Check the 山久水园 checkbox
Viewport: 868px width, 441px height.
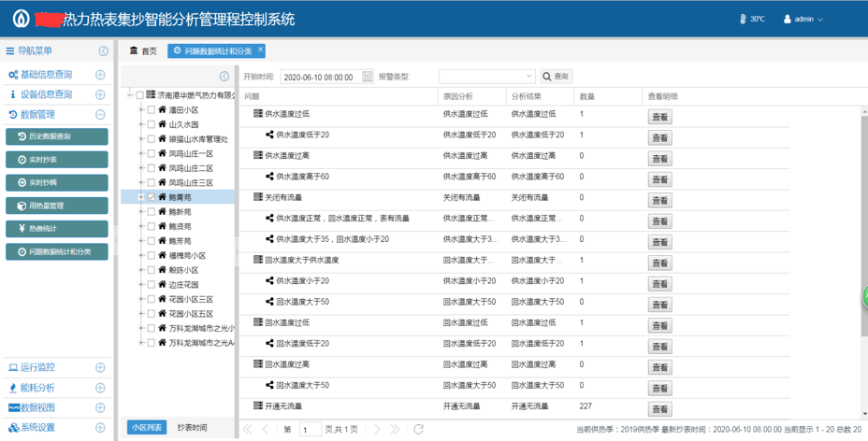click(x=151, y=124)
